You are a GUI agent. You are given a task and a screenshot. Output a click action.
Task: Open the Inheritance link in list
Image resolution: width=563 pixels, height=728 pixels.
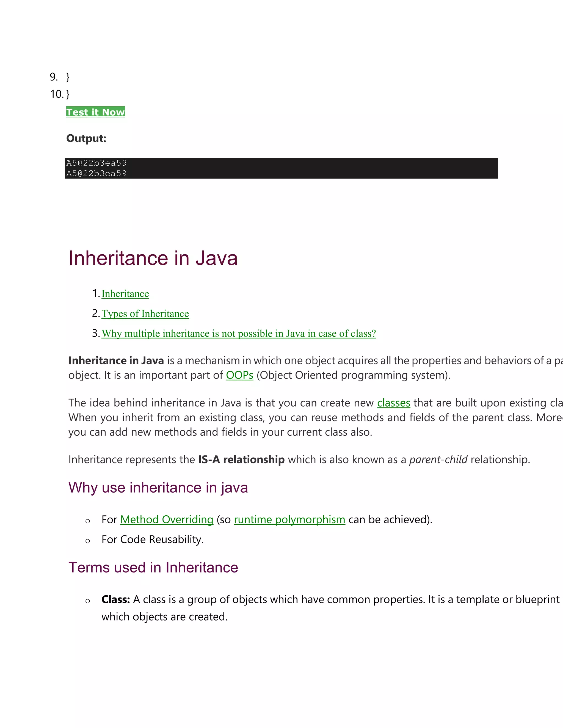pos(125,294)
